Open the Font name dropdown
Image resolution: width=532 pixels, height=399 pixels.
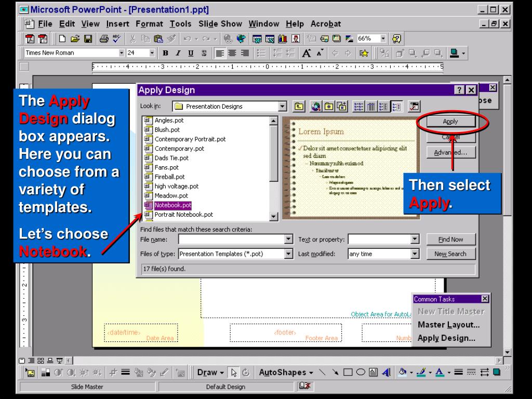point(121,53)
